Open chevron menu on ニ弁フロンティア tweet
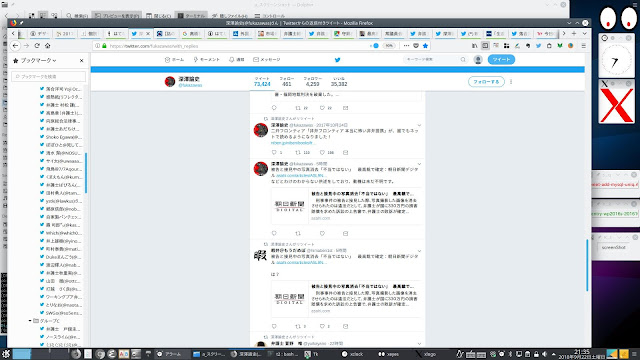 click(x=419, y=125)
